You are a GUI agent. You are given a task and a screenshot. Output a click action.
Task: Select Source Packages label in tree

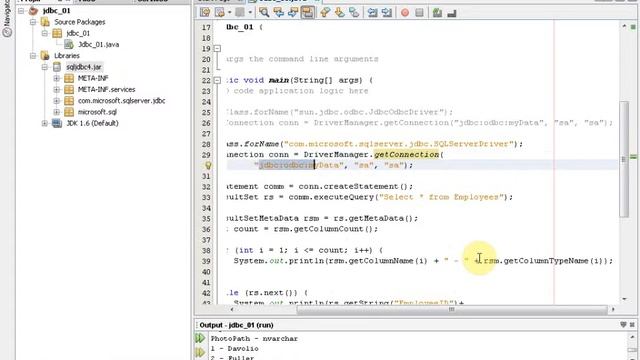80,22
